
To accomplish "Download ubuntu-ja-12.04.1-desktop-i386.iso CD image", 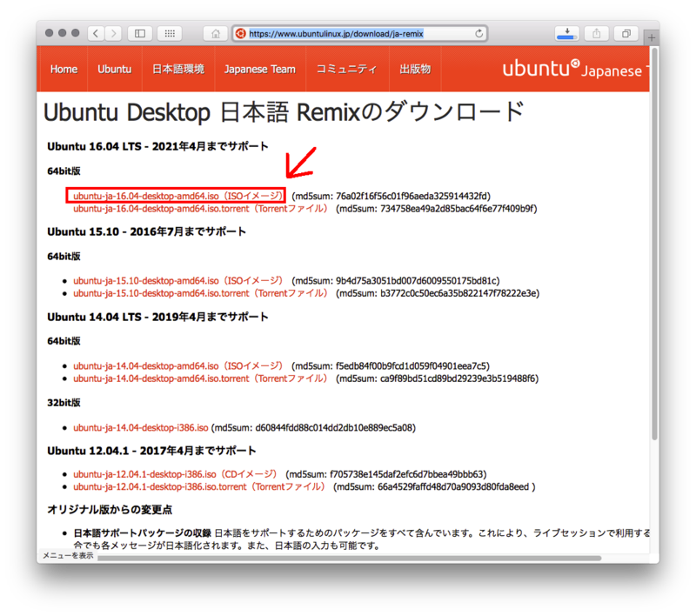I will (175, 474).
